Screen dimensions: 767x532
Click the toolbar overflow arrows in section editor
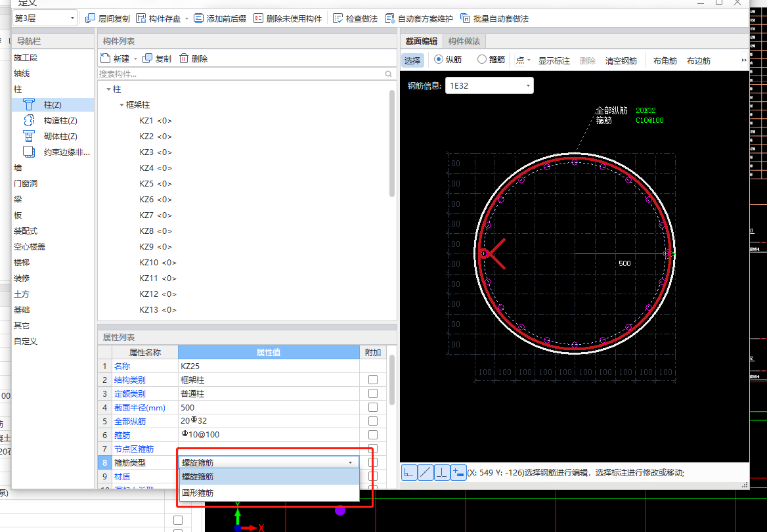point(744,60)
